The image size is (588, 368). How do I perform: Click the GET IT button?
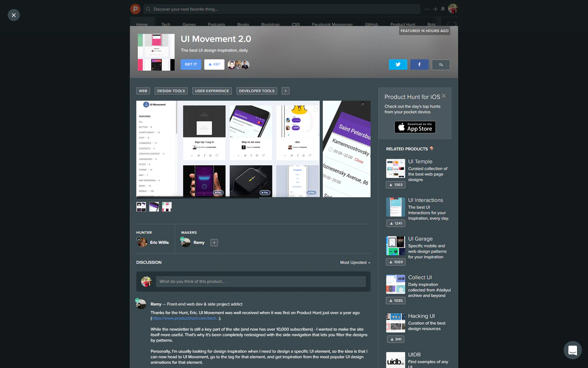(191, 64)
